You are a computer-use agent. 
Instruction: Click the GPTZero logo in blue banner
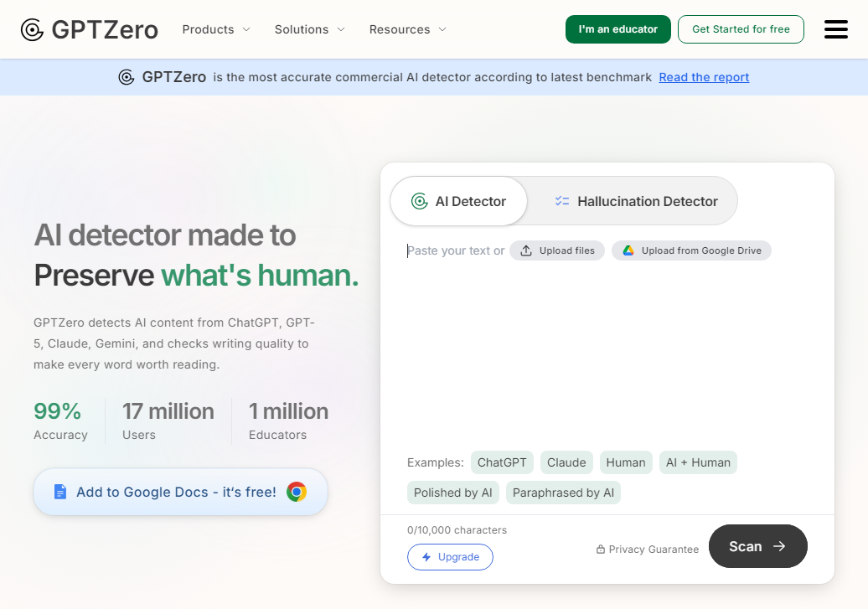point(163,77)
